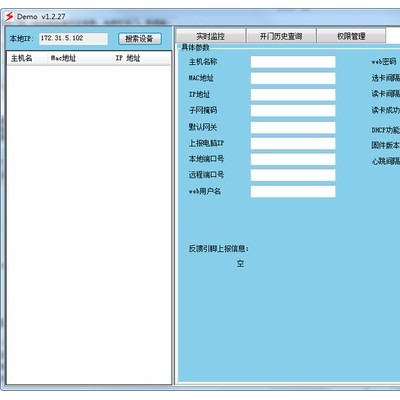This screenshot has width=400, height=400.
Task: Focus the web用户名 input field
Action: pos(293,192)
